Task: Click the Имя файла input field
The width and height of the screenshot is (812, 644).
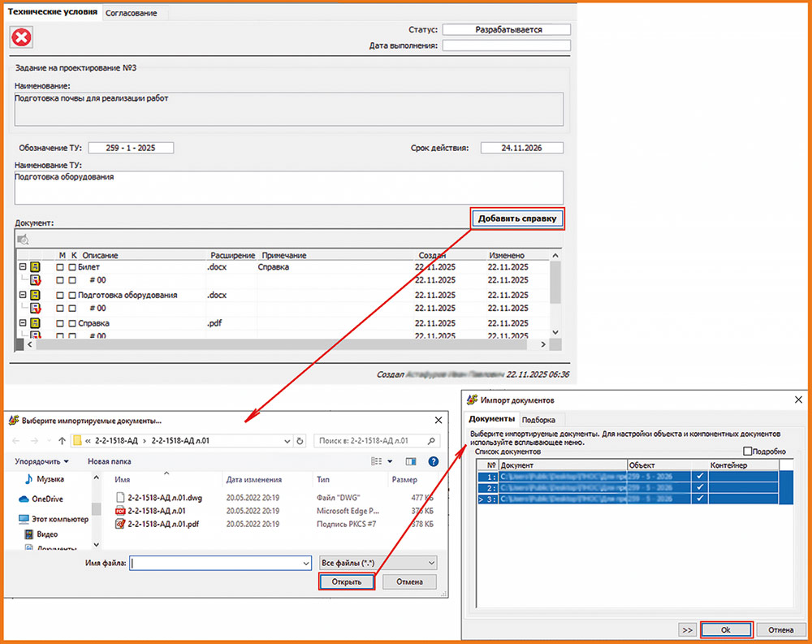Action: click(x=219, y=562)
